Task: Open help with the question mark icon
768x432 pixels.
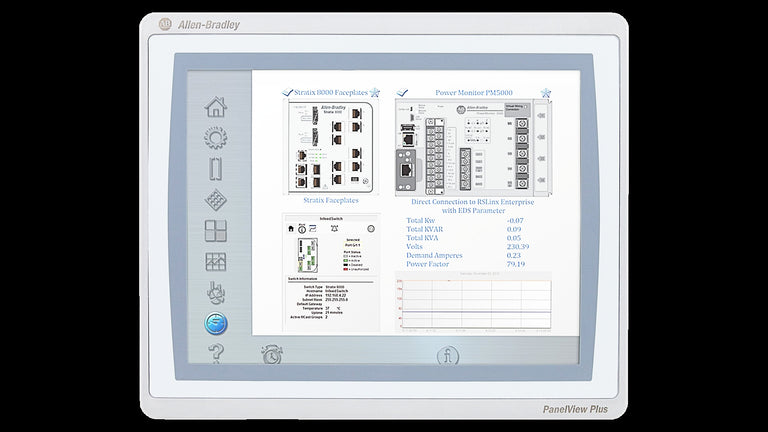Action: tap(216, 353)
